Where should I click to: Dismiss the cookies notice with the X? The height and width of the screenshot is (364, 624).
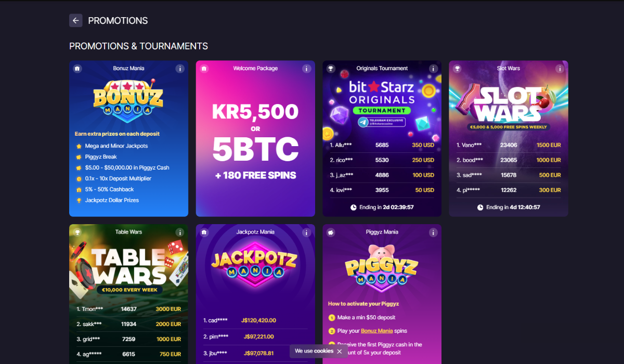click(x=340, y=351)
